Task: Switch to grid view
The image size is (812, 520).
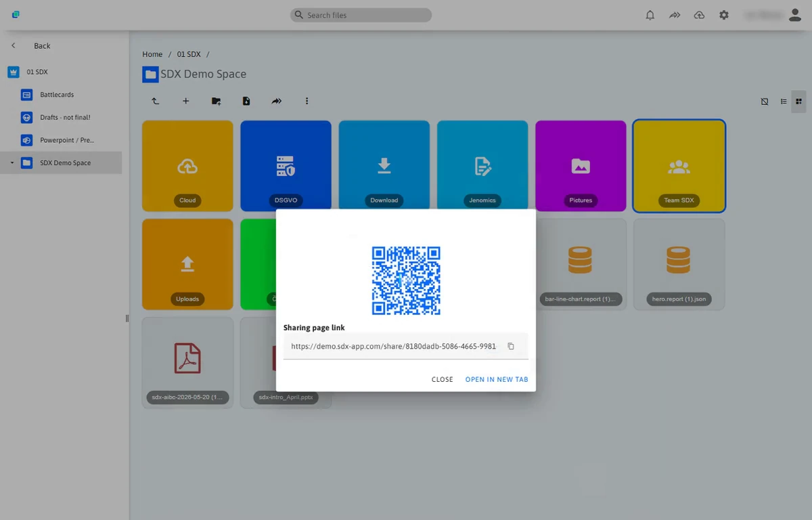Action: click(798, 102)
